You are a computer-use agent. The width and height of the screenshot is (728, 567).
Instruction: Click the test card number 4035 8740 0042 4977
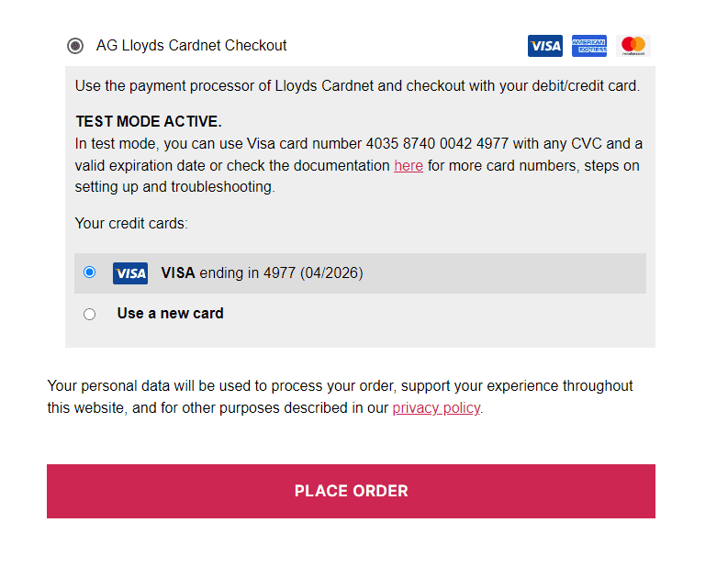[x=438, y=143]
